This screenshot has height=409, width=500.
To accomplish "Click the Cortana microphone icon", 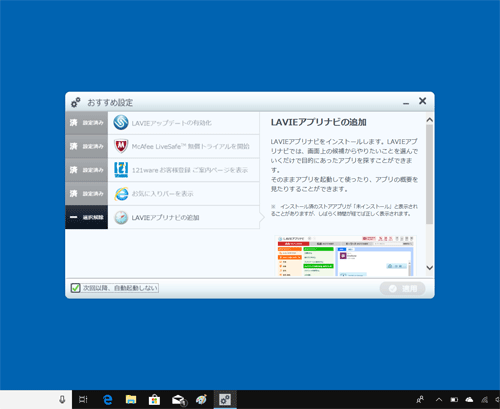I will coord(62,399).
